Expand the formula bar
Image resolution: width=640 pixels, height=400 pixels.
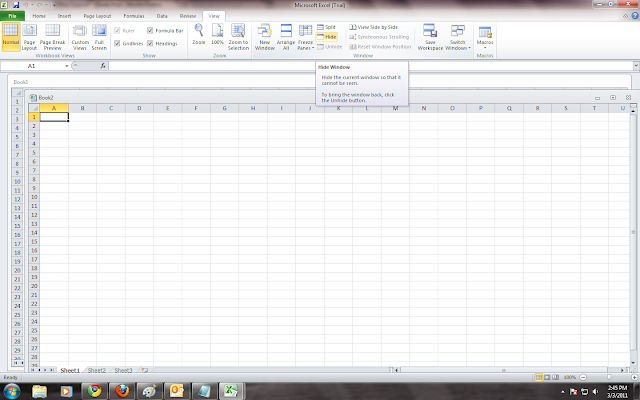tap(636, 66)
